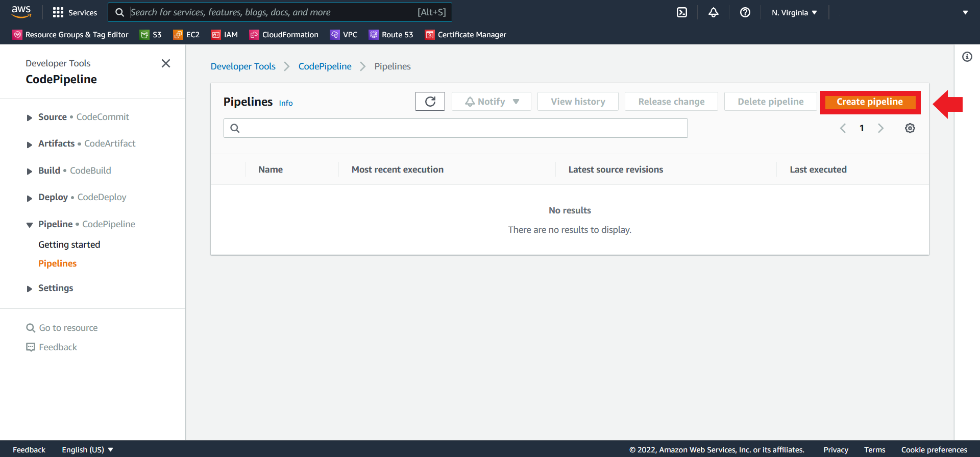Open the Developer Tools breadcrumb link
The image size is (980, 457).
point(243,66)
